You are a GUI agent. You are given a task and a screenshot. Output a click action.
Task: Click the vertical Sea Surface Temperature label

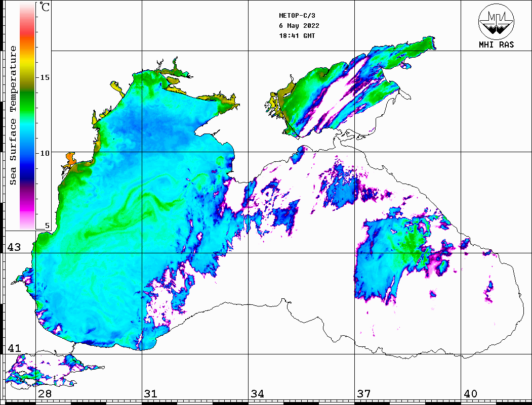coord(13,115)
